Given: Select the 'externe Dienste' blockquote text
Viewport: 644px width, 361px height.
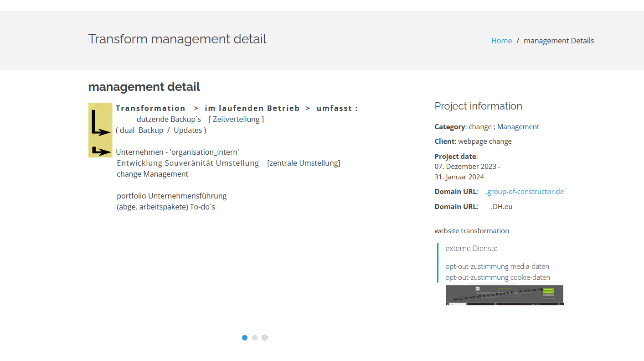Looking at the screenshot, I should click(471, 249).
